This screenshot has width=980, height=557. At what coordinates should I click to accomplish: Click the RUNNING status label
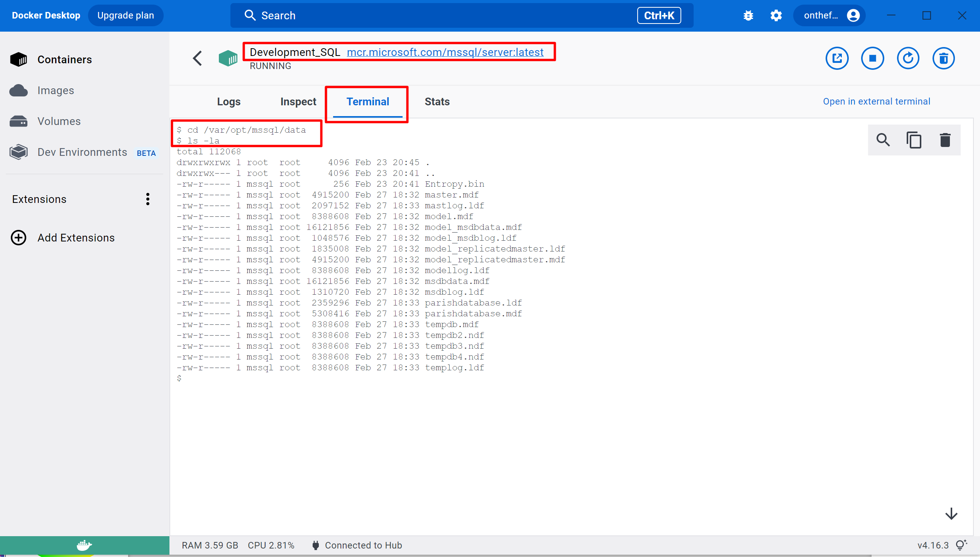pos(270,66)
